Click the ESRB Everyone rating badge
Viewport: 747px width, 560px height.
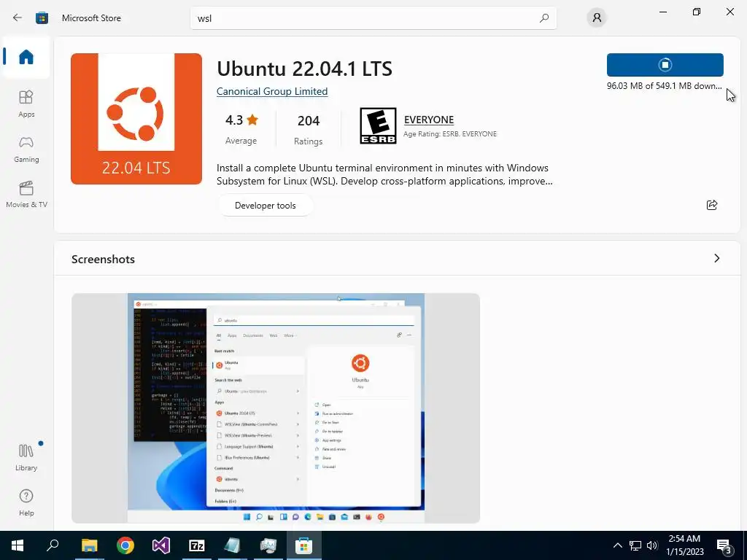(378, 125)
